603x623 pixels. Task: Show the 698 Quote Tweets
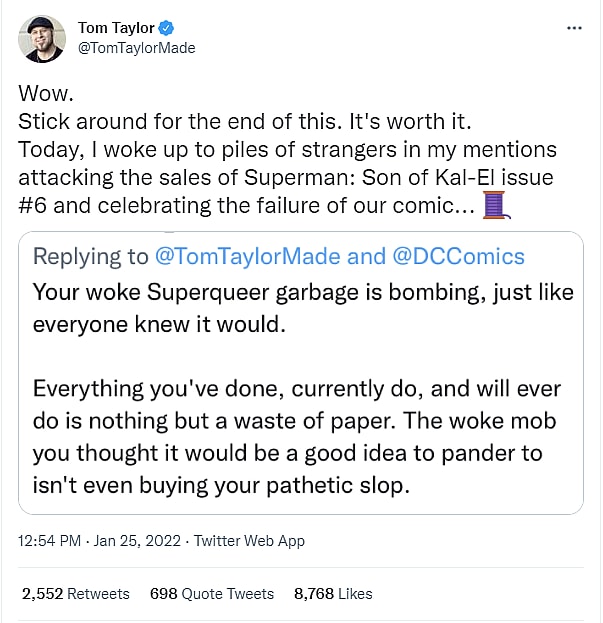(211, 594)
